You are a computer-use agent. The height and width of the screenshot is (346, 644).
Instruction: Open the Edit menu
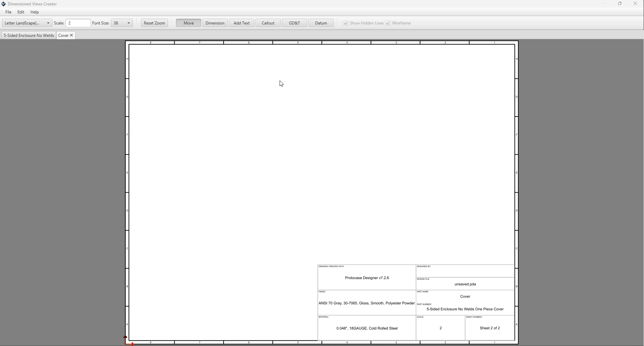tap(21, 12)
